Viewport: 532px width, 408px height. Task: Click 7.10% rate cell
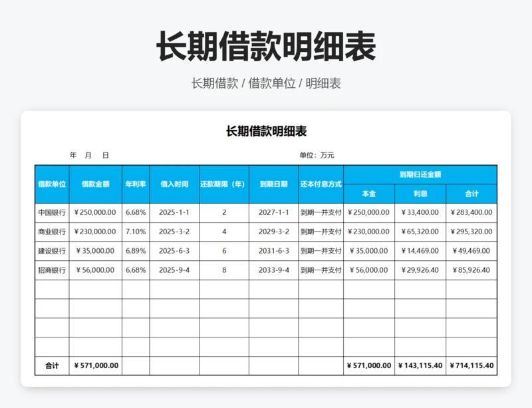(x=136, y=232)
